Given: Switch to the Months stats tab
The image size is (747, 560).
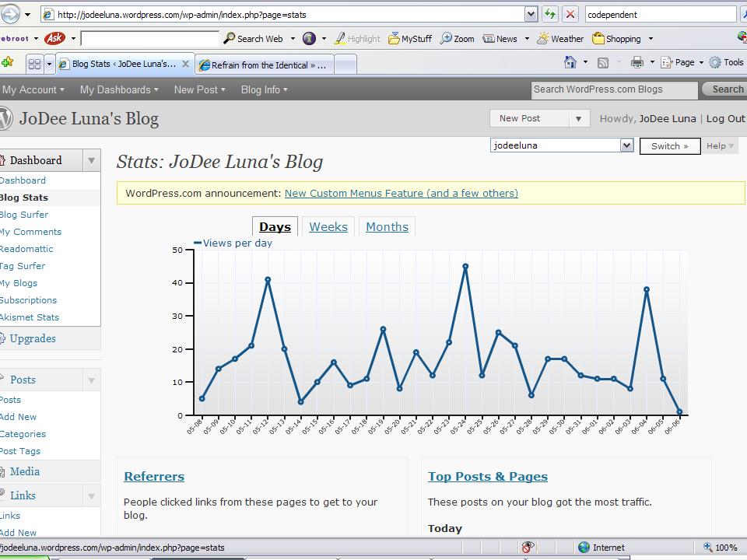Looking at the screenshot, I should 387,226.
